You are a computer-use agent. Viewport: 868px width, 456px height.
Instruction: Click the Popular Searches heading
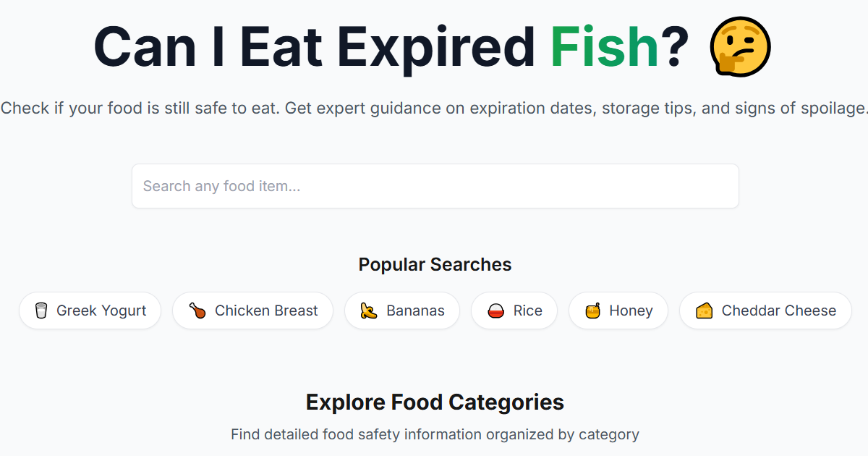pyautogui.click(x=434, y=264)
